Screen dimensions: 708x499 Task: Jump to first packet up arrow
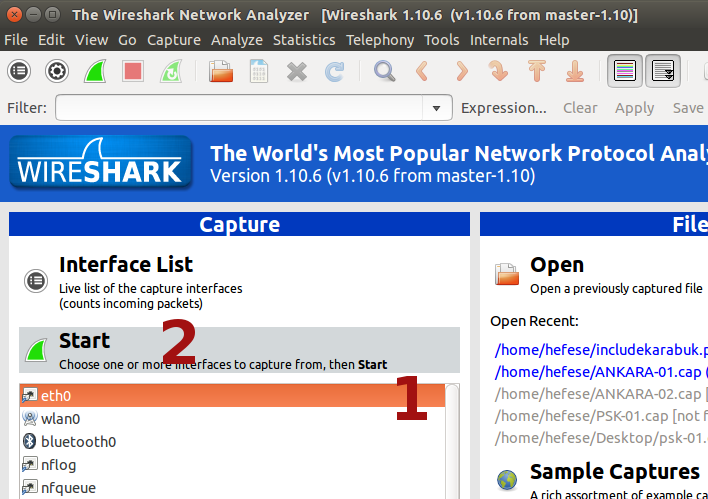[x=536, y=71]
